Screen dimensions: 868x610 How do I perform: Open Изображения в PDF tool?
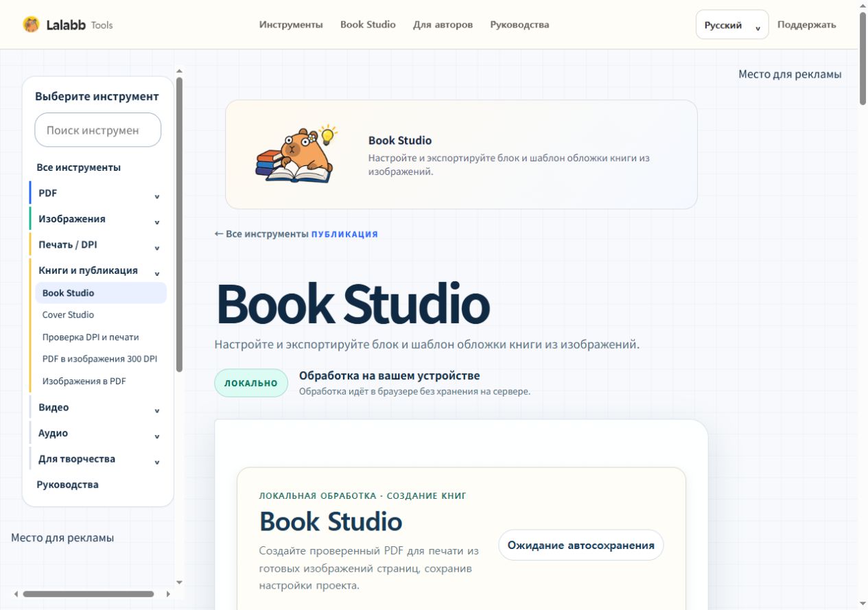[x=84, y=381]
